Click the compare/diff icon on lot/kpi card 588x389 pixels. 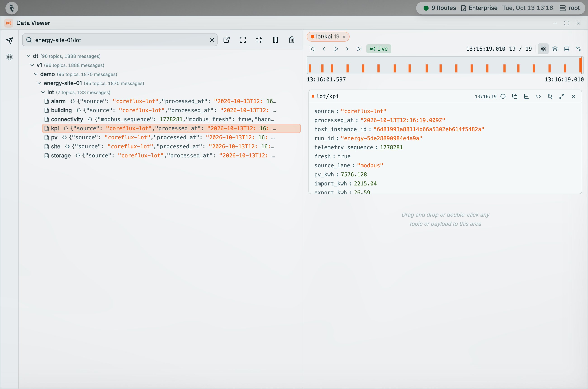(x=550, y=97)
